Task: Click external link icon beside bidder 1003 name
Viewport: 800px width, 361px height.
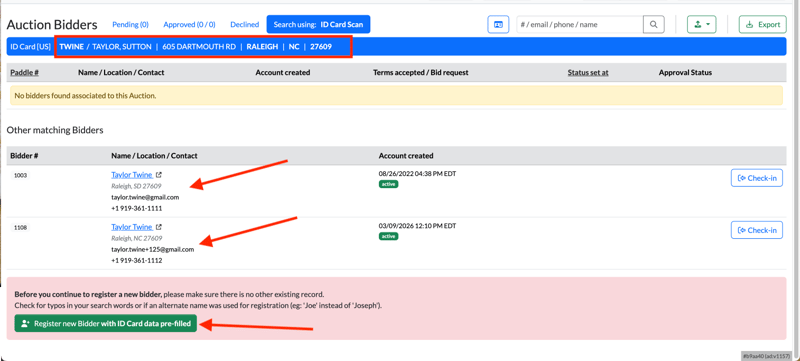Action: point(159,174)
